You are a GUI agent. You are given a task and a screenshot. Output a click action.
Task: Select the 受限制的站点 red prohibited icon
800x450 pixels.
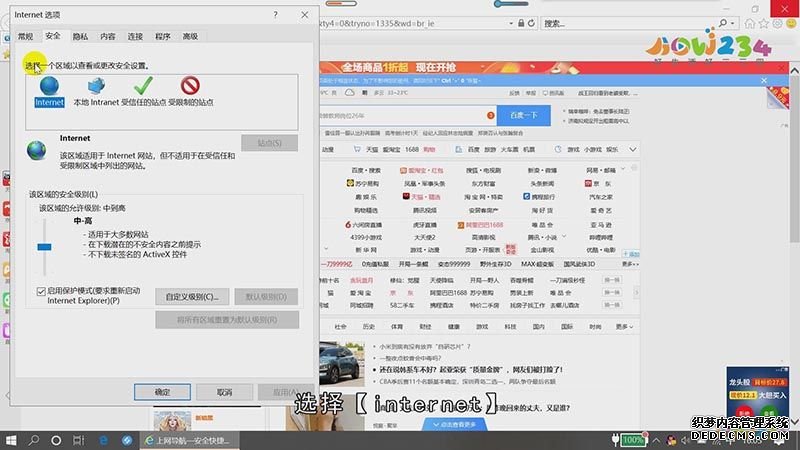pyautogui.click(x=190, y=86)
